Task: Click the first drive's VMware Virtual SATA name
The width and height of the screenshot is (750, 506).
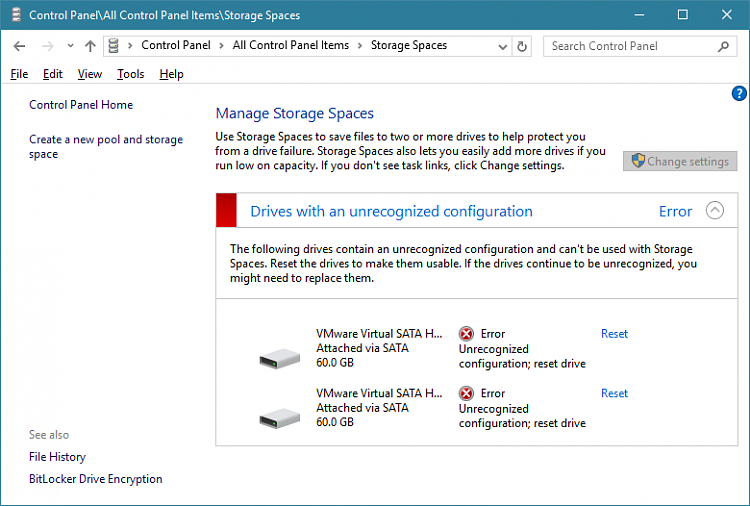Action: pos(379,334)
